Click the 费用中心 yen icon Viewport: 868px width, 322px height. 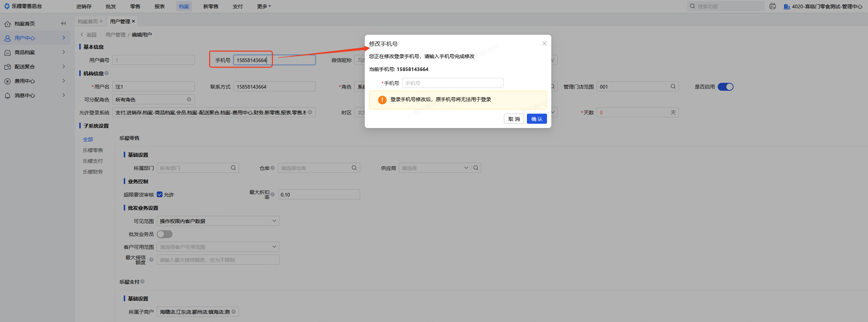pyautogui.click(x=8, y=81)
